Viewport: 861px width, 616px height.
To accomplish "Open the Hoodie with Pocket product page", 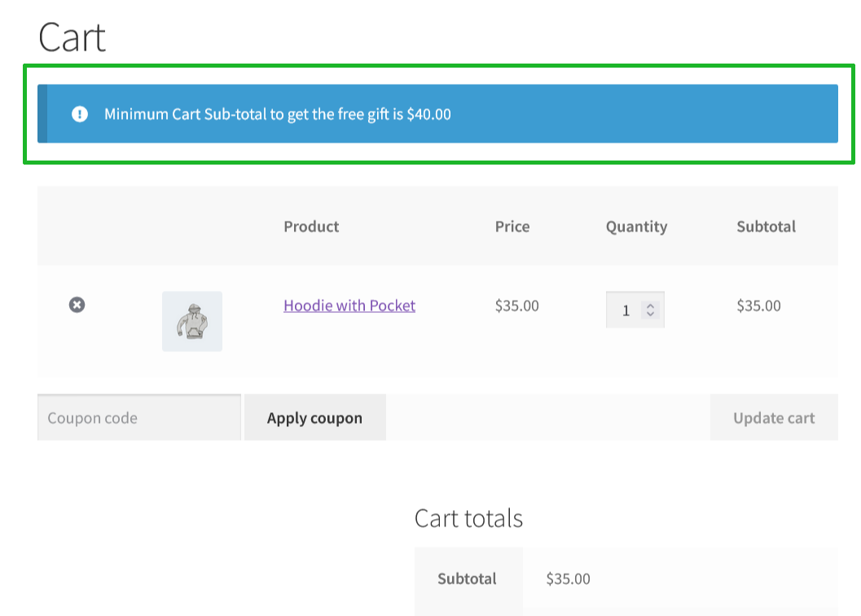I will (x=349, y=305).
